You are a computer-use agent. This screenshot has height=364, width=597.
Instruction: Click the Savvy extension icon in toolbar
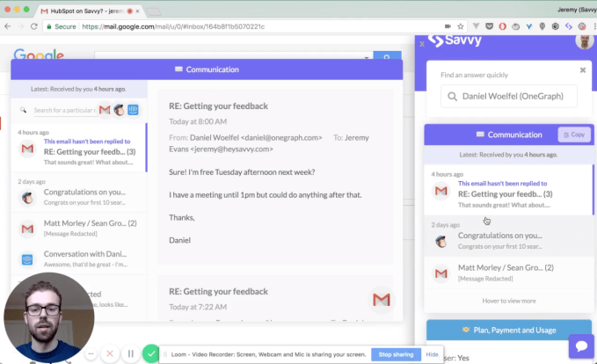(x=569, y=26)
